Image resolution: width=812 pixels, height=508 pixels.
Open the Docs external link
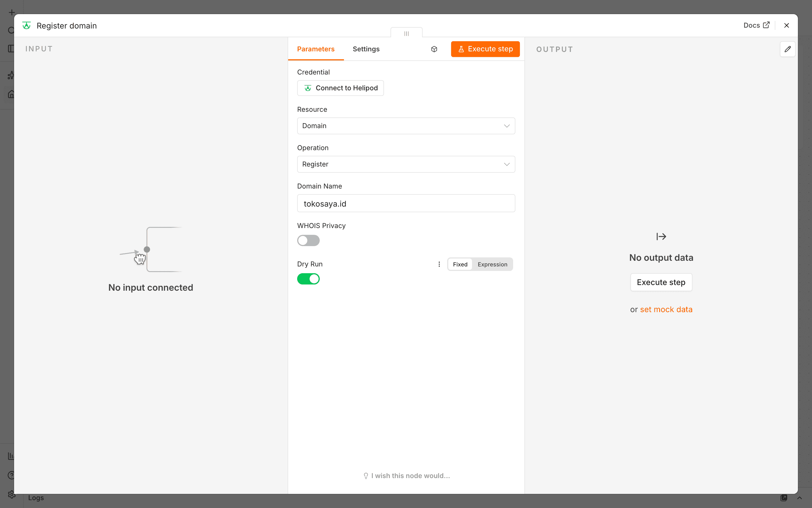click(756, 25)
